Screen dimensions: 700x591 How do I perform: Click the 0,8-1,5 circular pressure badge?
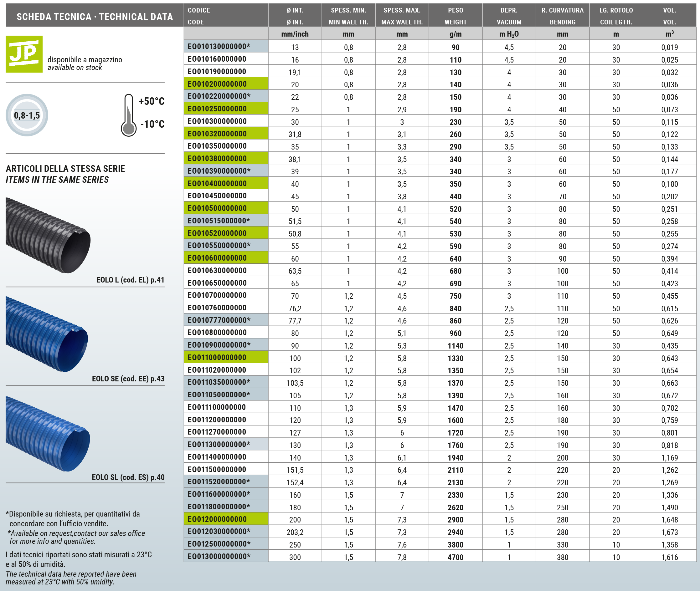[27, 115]
